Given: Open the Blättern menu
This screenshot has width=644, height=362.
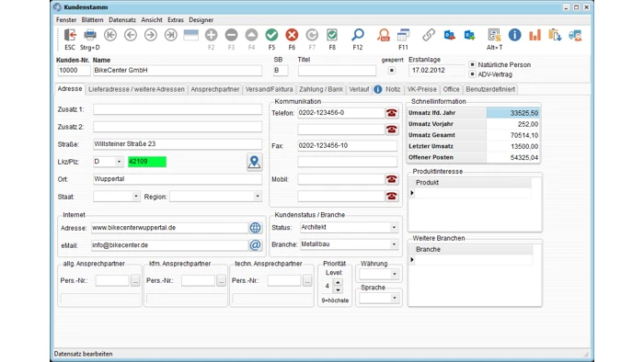Looking at the screenshot, I should pos(92,19).
